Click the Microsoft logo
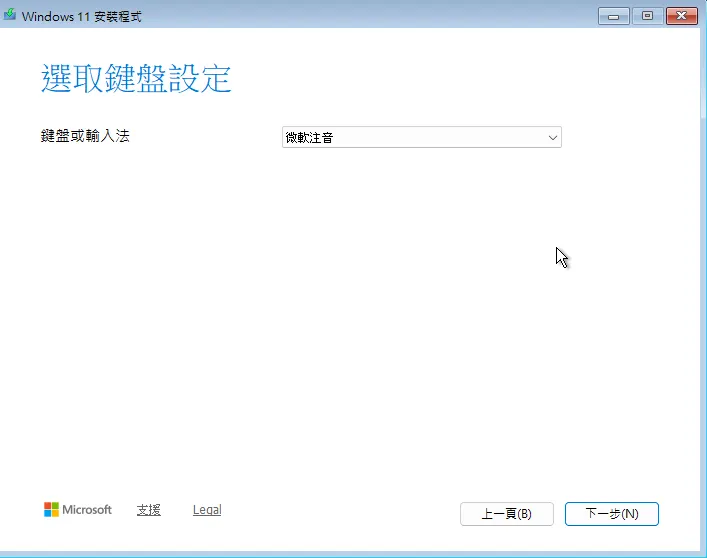 tap(78, 510)
